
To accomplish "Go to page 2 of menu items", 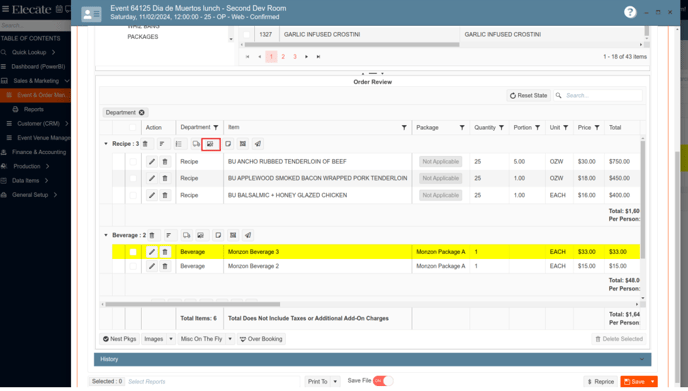I will pyautogui.click(x=283, y=57).
